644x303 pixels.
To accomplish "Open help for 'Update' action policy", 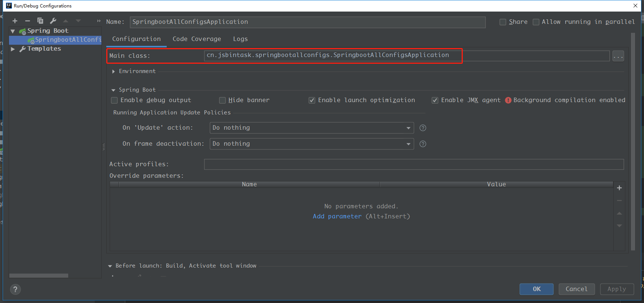I will (x=423, y=128).
